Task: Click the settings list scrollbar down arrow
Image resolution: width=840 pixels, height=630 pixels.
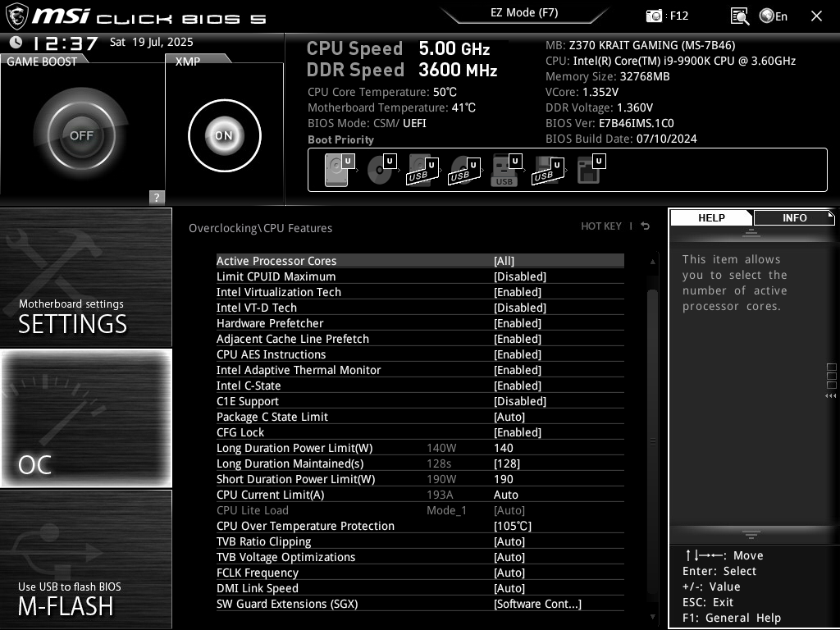Action: point(652,617)
